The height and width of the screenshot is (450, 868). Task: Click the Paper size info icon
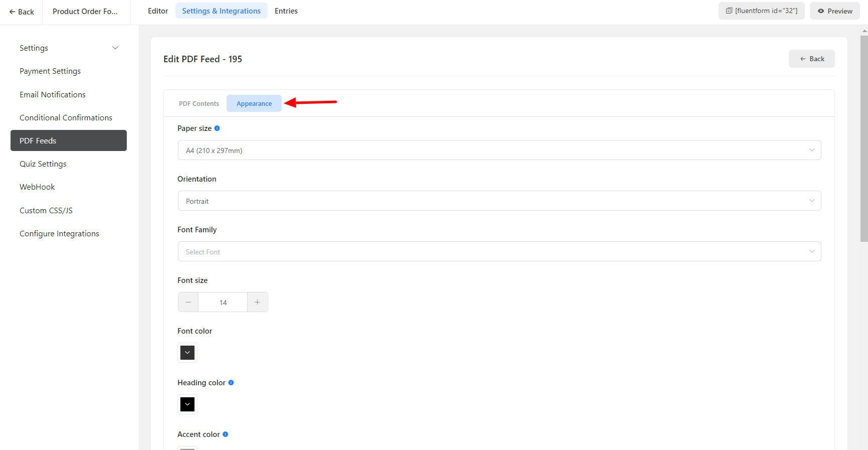217,128
